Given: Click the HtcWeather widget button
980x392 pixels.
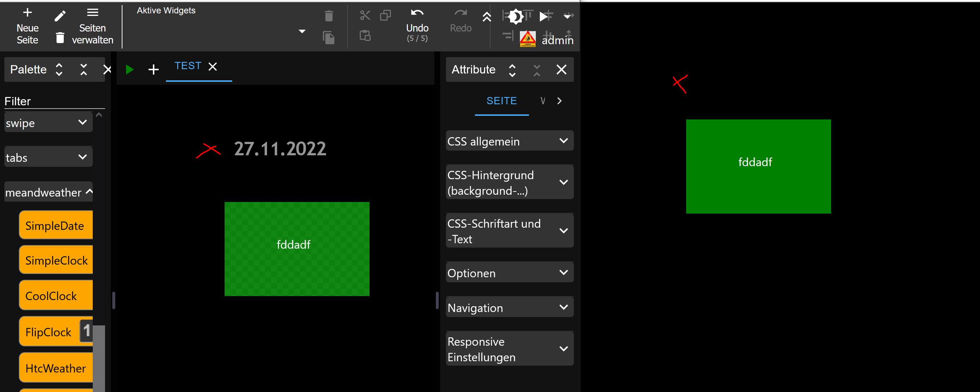Looking at the screenshot, I should (x=55, y=368).
